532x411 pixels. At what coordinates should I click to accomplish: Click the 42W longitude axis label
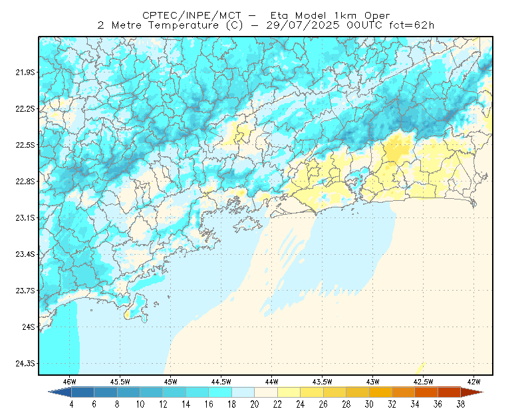(x=473, y=382)
